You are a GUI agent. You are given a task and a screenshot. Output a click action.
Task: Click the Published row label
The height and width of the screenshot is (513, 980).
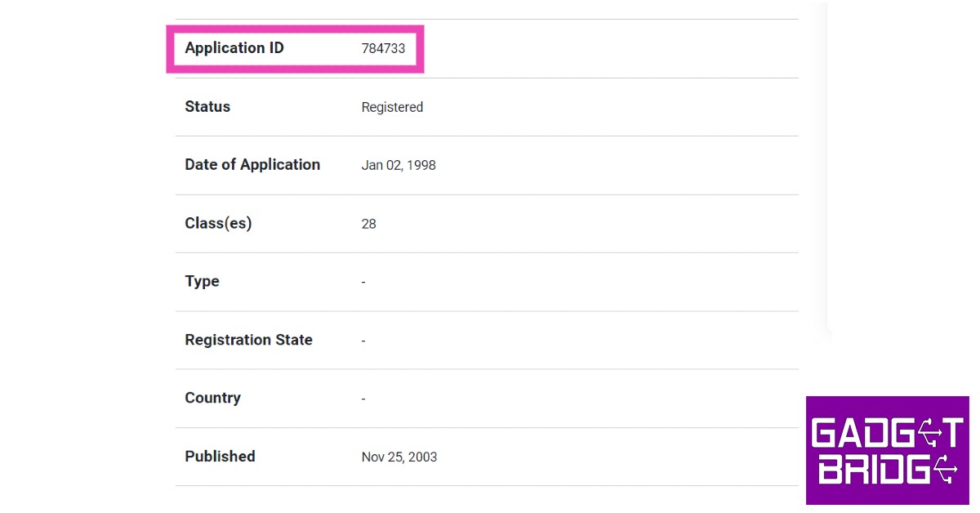[220, 457]
